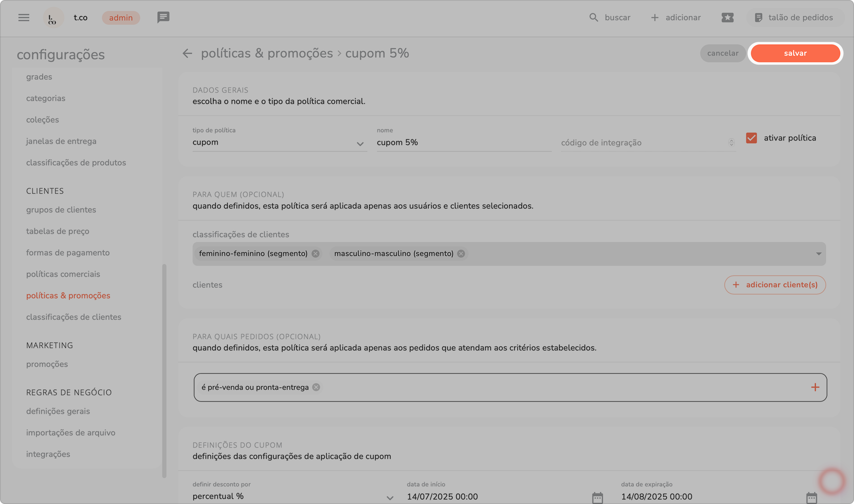
Task: Click adicionar cliente(s) button
Action: (x=775, y=285)
